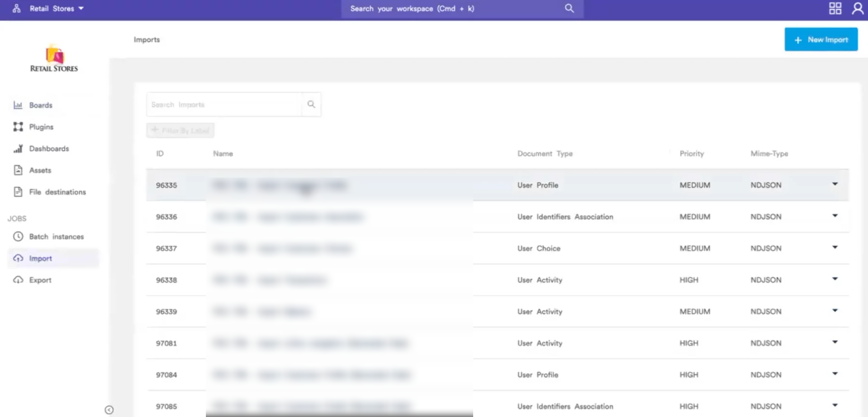Click NDJSON mime-type in row 97081
This screenshot has width=868, height=417.
click(766, 343)
